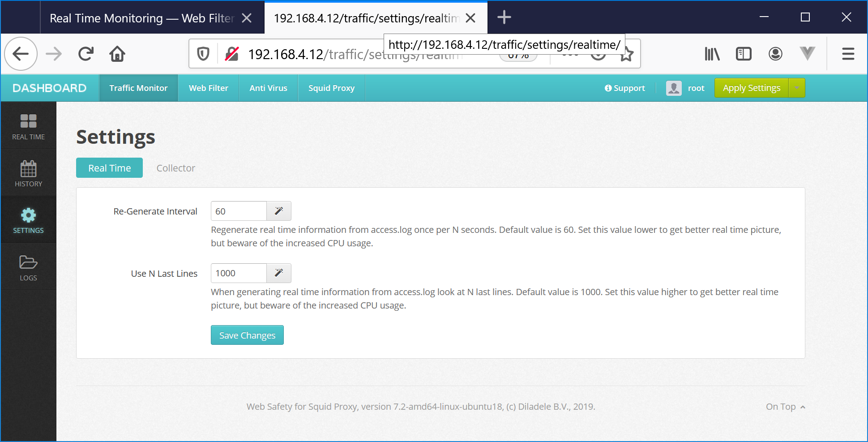Focus Use N Last Lines input field
The height and width of the screenshot is (442, 868).
[x=239, y=273]
